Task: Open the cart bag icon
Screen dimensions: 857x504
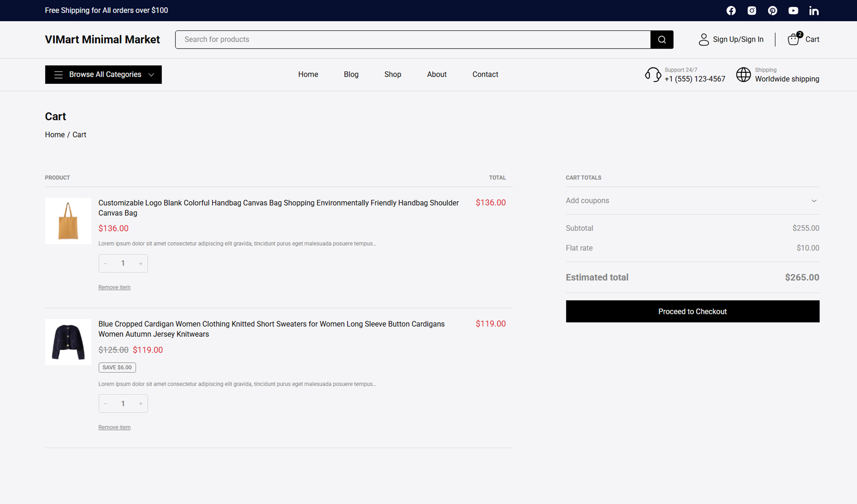Action: click(793, 39)
